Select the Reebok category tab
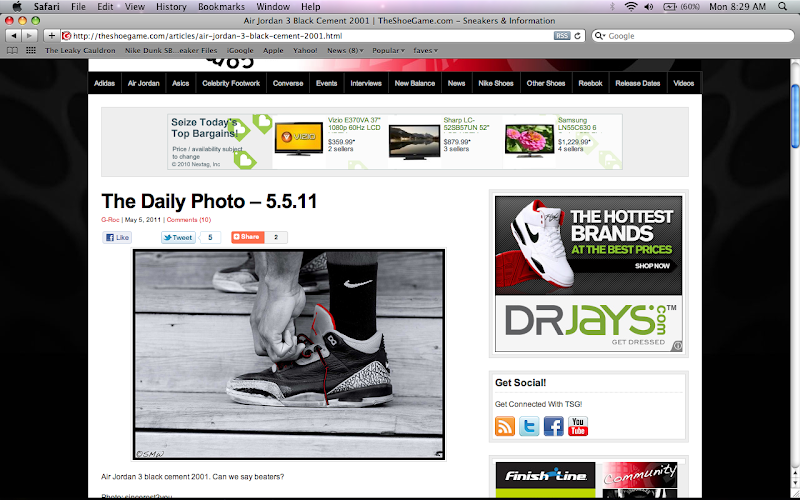 pyautogui.click(x=590, y=83)
